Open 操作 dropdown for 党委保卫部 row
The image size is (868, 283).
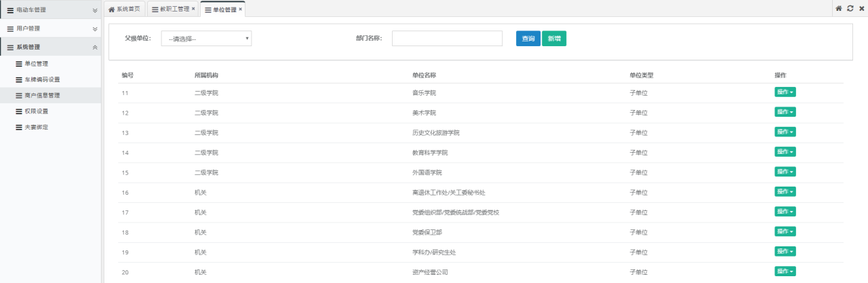[785, 232]
